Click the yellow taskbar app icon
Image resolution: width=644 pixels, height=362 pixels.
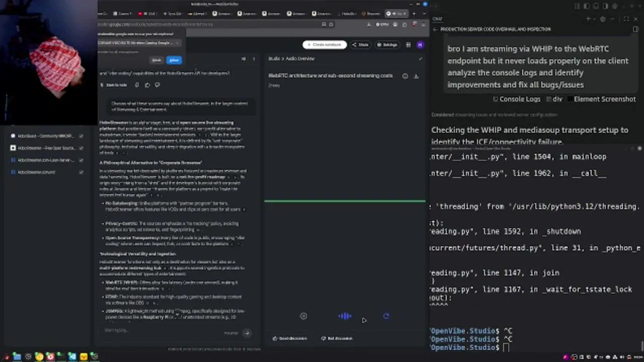(x=83, y=357)
